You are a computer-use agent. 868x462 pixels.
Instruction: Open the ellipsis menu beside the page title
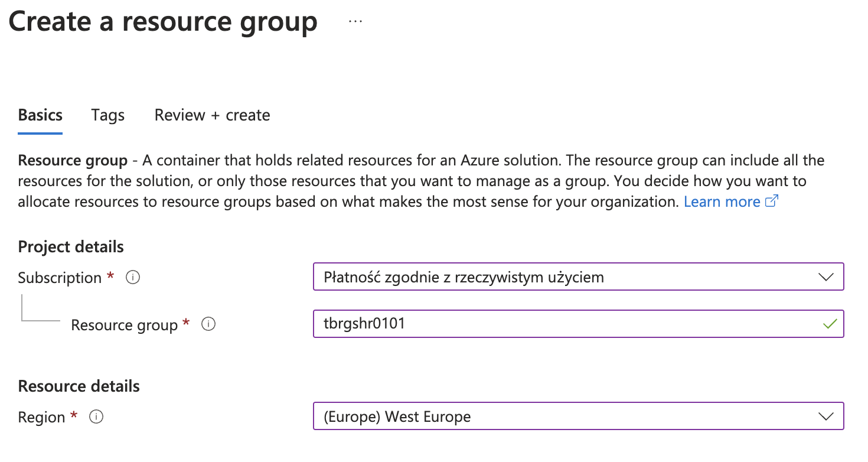tap(355, 21)
